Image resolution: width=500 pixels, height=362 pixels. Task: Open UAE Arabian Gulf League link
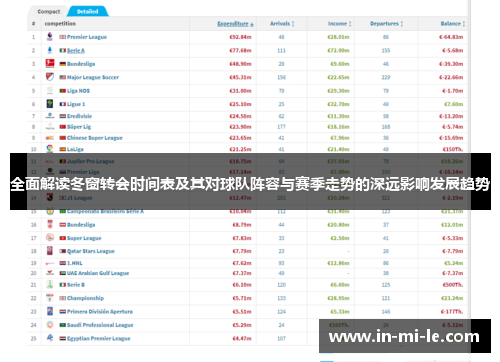(x=98, y=273)
